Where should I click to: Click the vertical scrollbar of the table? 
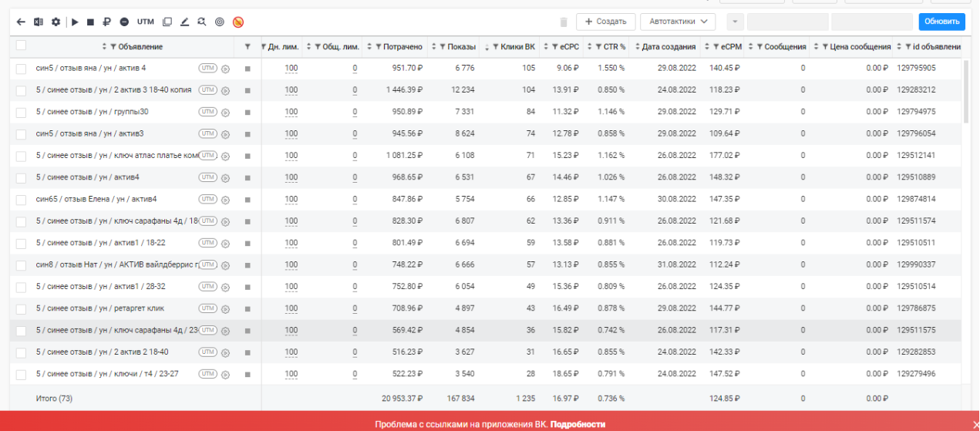[967, 93]
